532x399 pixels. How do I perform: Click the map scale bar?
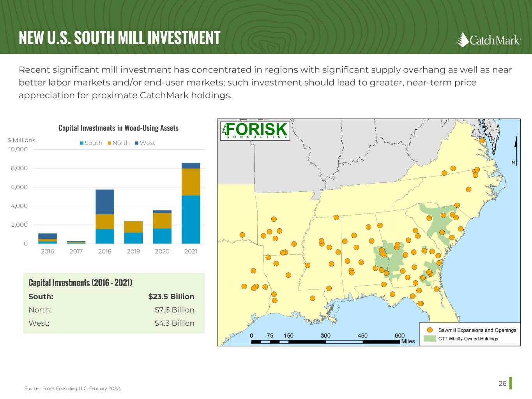(x=326, y=342)
